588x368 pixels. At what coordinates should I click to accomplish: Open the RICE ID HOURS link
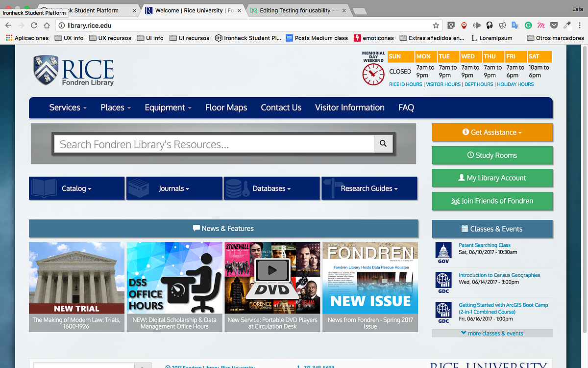click(x=405, y=84)
